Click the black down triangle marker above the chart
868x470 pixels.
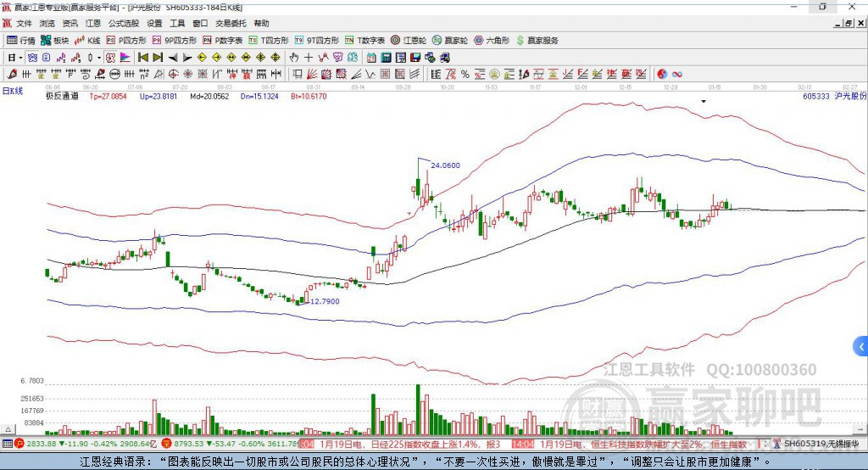coord(704,102)
